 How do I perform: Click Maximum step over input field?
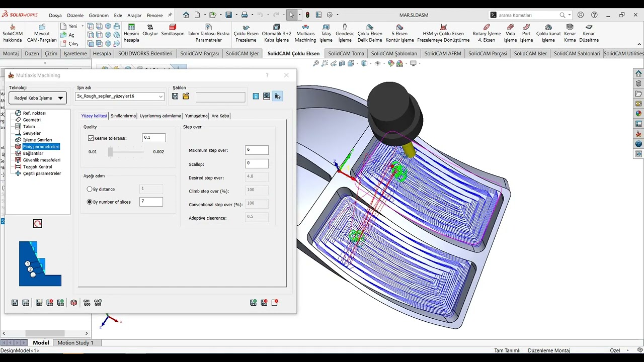tap(257, 150)
